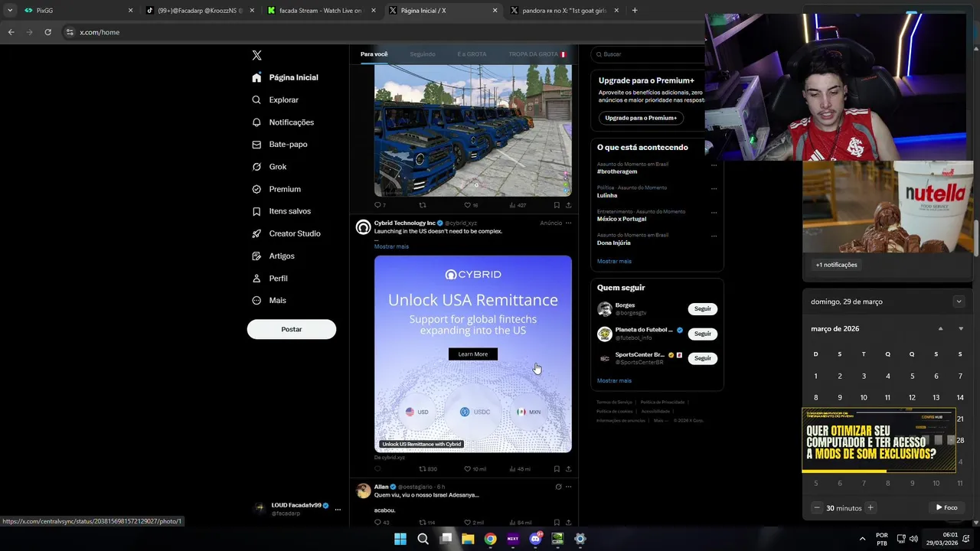This screenshot has height=551, width=980.
Task: Open Windows Start menu
Action: pos(400,539)
